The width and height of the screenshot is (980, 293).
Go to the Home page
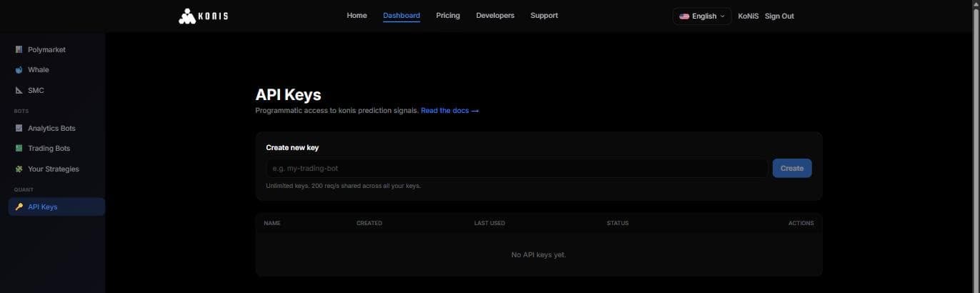coord(356,16)
